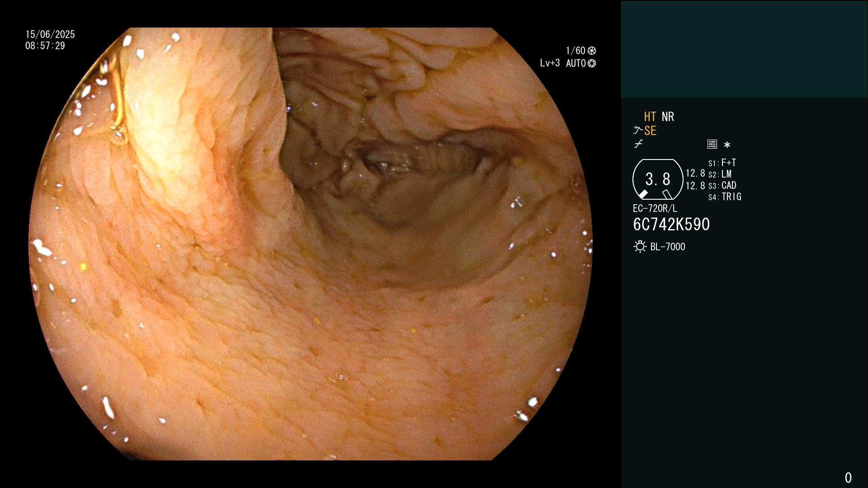Screen dimensions: 868x488
Task: Click the tone curve icon below SE
Action: pyautogui.click(x=638, y=144)
